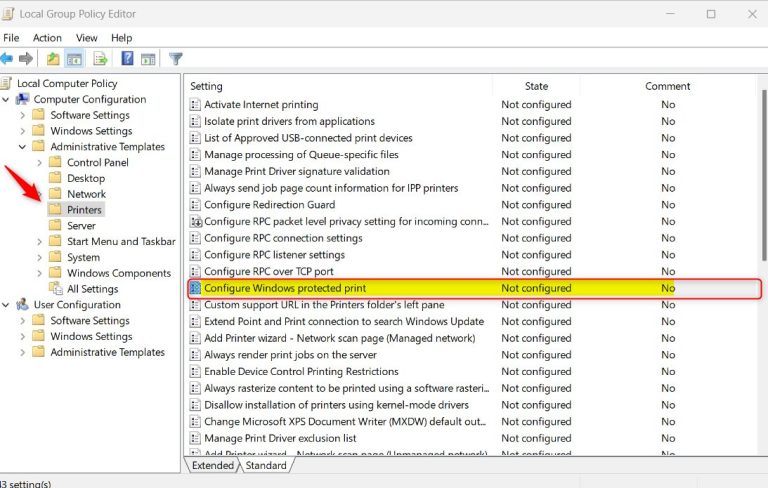Click the Forward arrow toolbar icon
Viewport: 768px width, 488px height.
(x=27, y=59)
